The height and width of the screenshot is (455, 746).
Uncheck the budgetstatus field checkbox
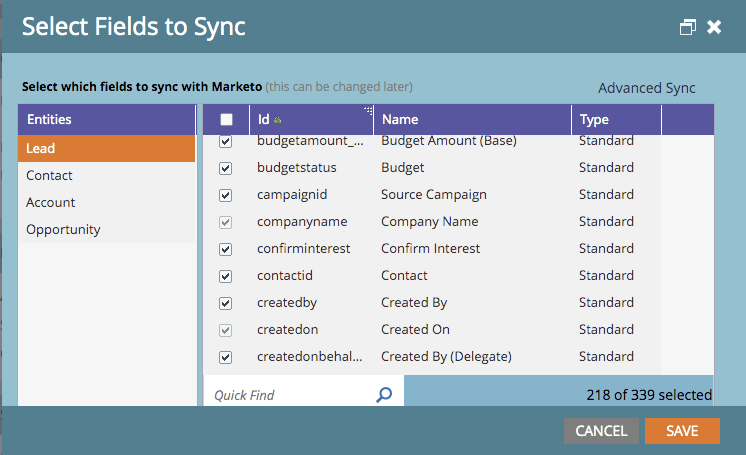pos(226,168)
